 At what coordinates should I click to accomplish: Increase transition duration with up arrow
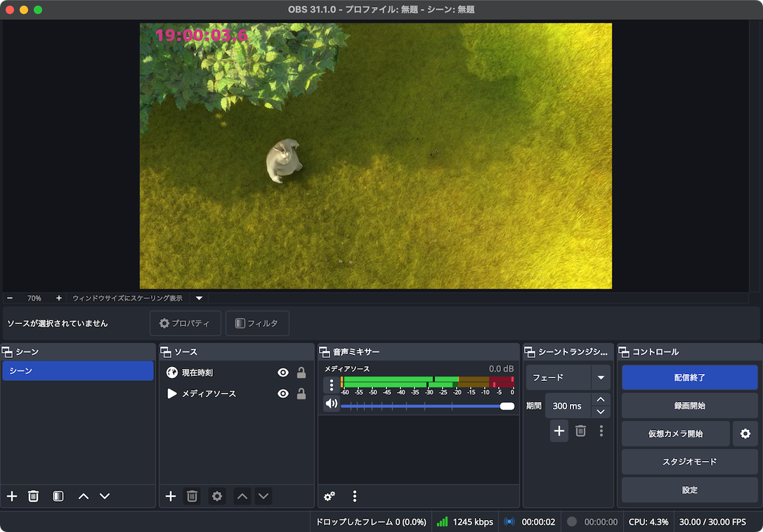[x=601, y=399]
